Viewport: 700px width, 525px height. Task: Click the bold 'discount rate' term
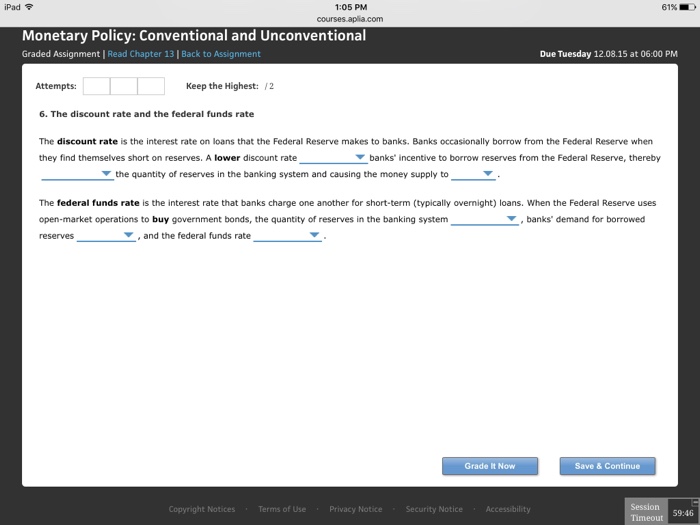click(x=88, y=142)
